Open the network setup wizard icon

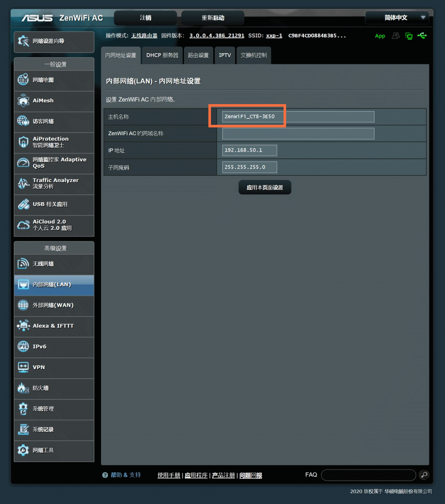23,41
